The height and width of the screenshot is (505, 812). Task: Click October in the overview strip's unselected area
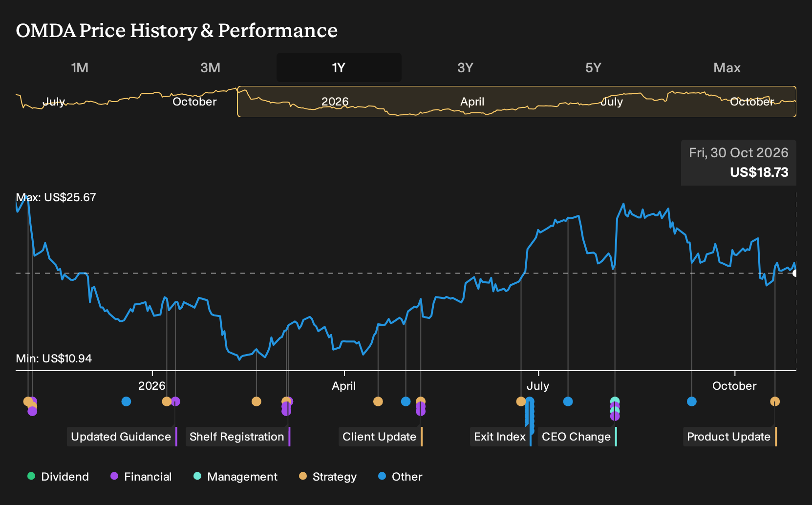194,102
